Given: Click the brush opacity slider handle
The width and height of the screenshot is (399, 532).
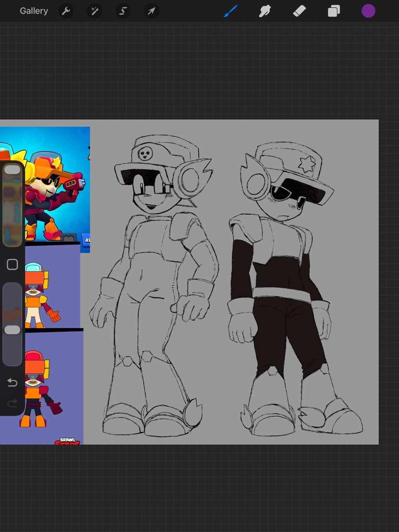Looking at the screenshot, I should tap(12, 330).
